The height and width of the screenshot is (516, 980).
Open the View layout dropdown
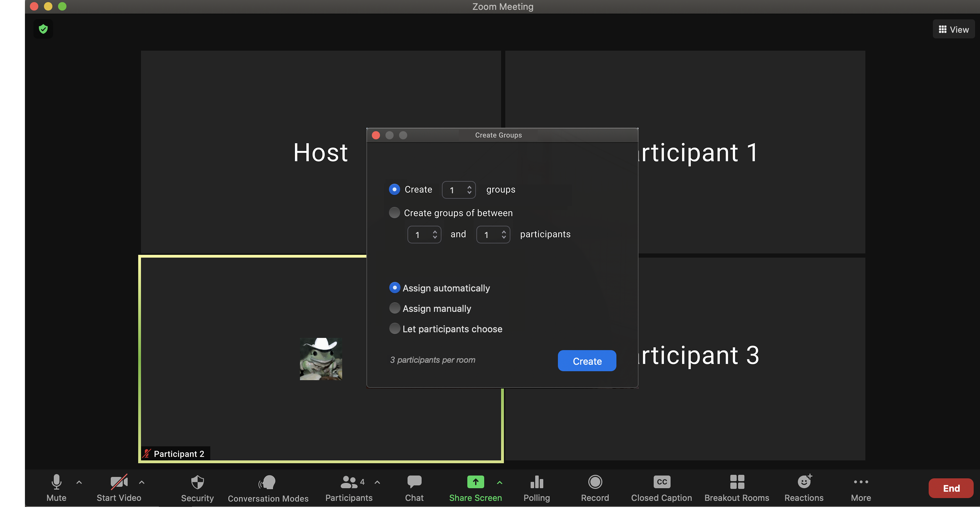pyautogui.click(x=953, y=29)
